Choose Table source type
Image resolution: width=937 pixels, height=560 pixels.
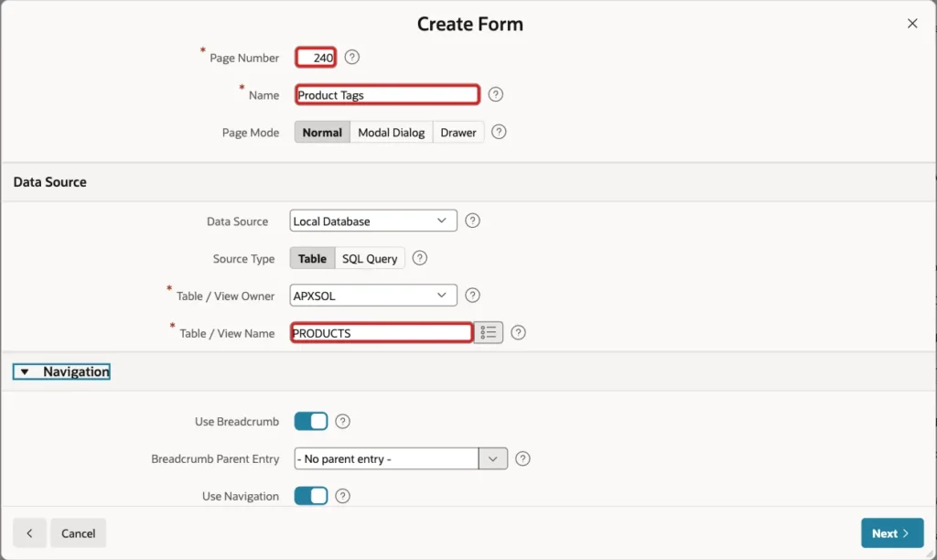pos(313,258)
